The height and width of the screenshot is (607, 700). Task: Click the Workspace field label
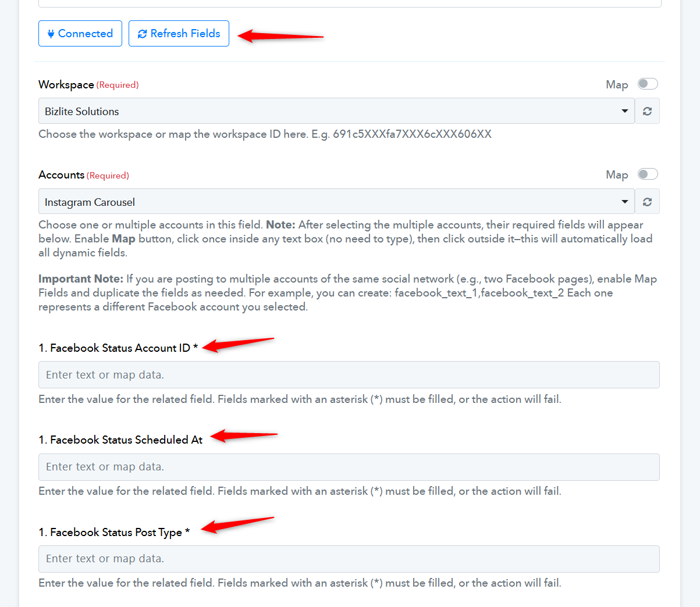[66, 85]
